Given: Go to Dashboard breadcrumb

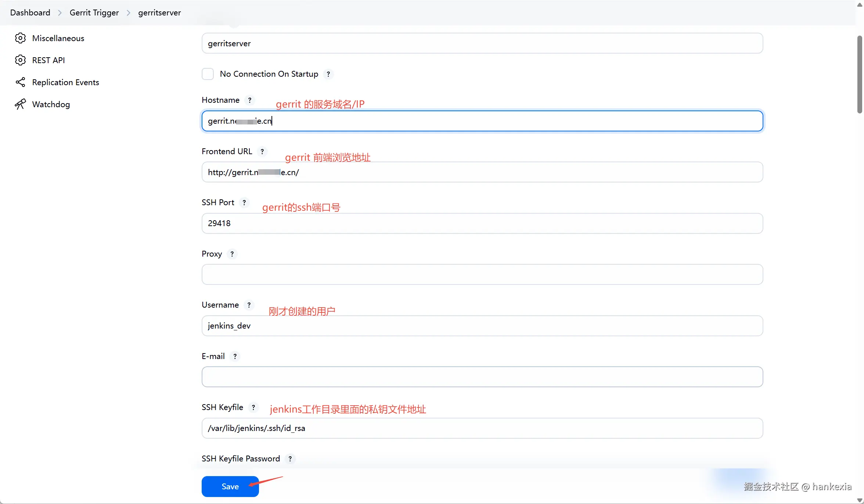Looking at the screenshot, I should tap(30, 13).
